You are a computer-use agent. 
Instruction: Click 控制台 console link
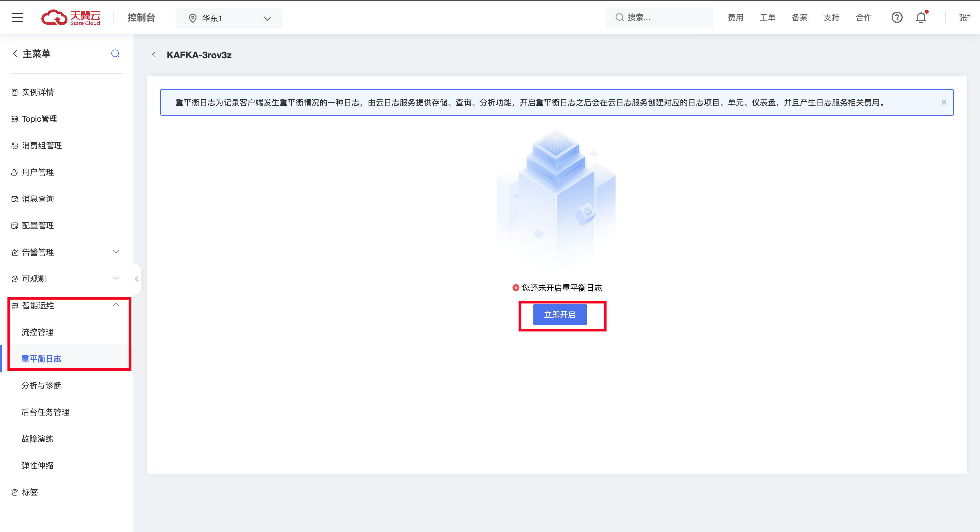click(x=141, y=17)
